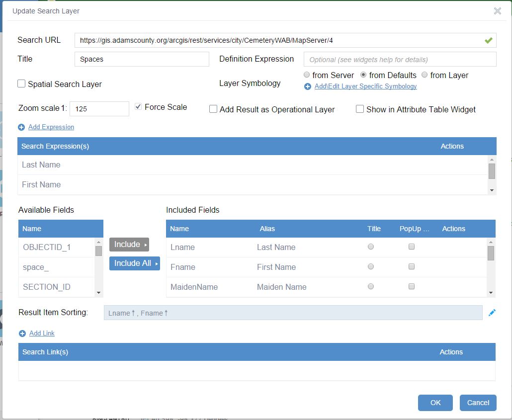The width and height of the screenshot is (512, 420).
Task: Select Title radio for MaidenName field
Action: click(x=371, y=286)
